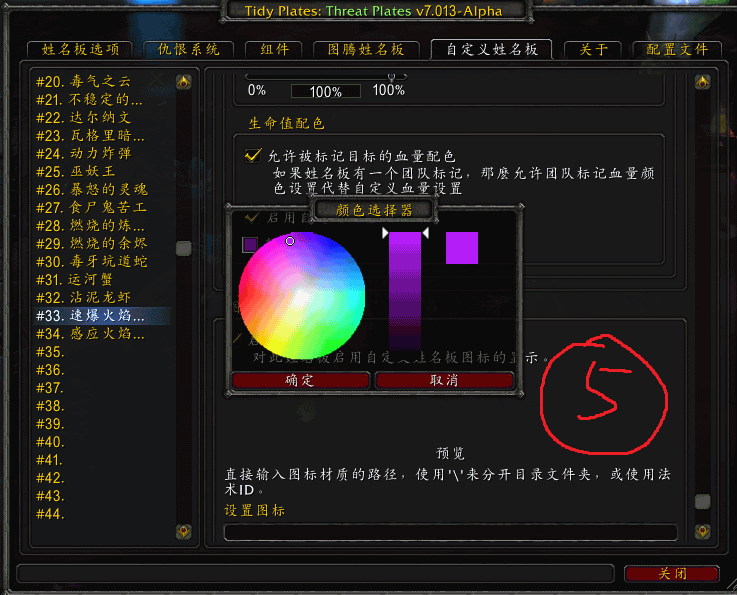Screen dimensions: 737x595
Task: Select #22. 达尔纳文 entry
Action: point(101,117)
